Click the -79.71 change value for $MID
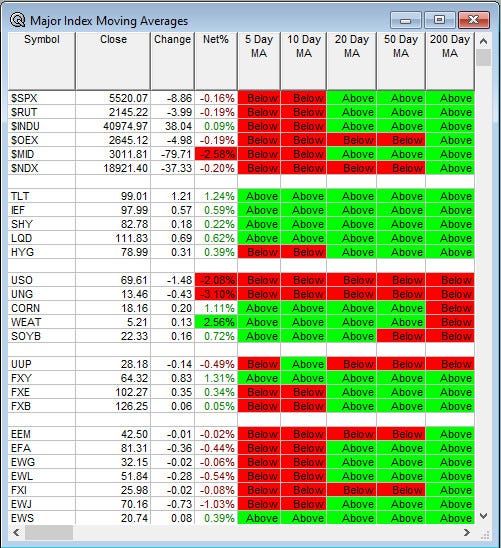Image resolution: width=501 pixels, height=548 pixels. (173, 154)
